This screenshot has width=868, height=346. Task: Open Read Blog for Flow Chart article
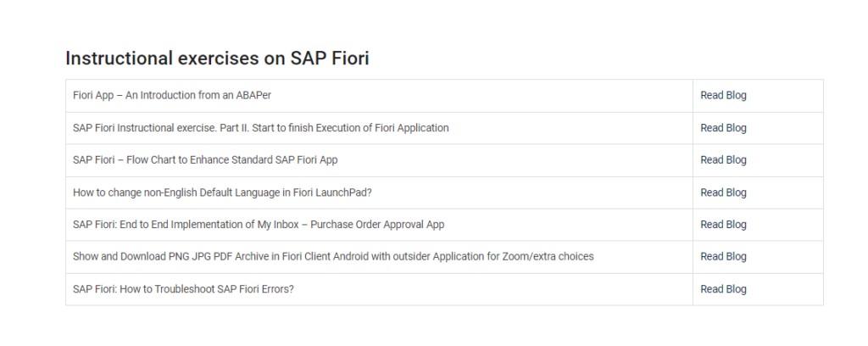[x=723, y=160]
